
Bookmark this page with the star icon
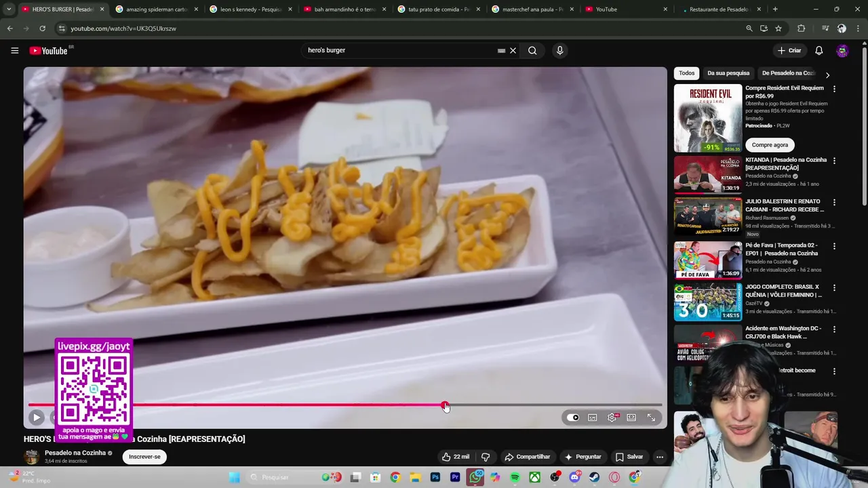tap(778, 28)
